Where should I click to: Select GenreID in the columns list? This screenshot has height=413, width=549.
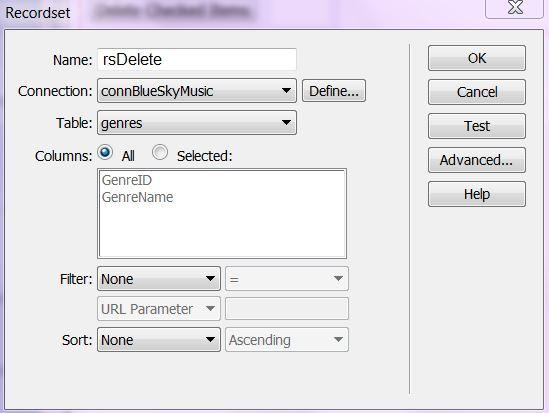(x=127, y=180)
